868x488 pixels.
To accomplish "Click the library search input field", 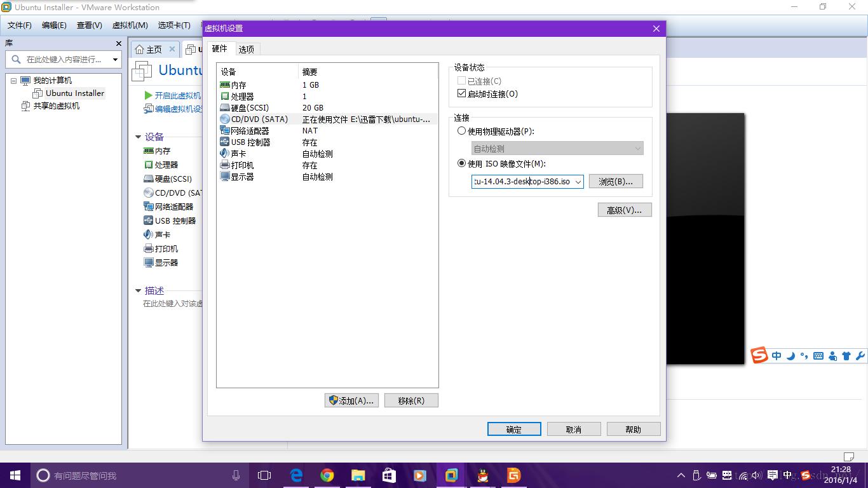I will tap(62, 60).
